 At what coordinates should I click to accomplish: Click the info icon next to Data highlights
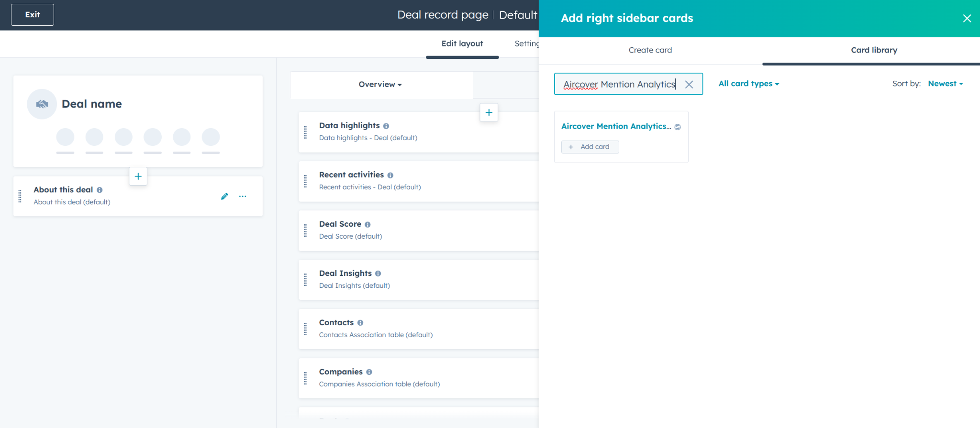386,126
